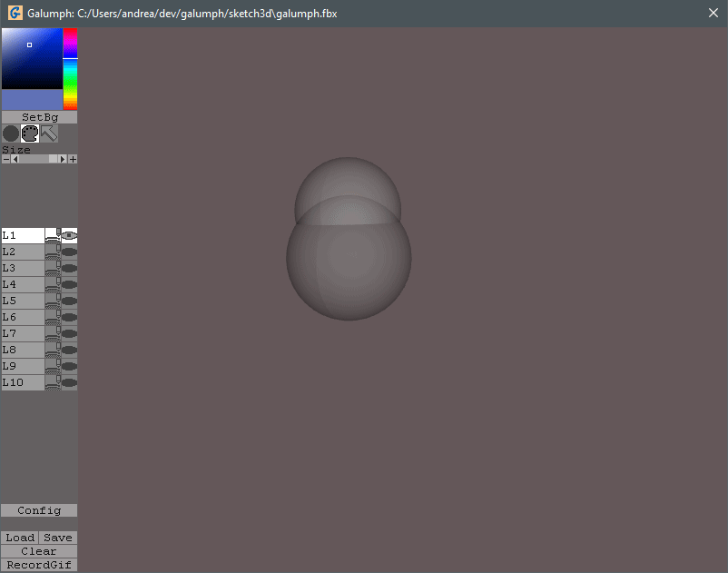Click the current blue color preview swatch

(x=32, y=99)
